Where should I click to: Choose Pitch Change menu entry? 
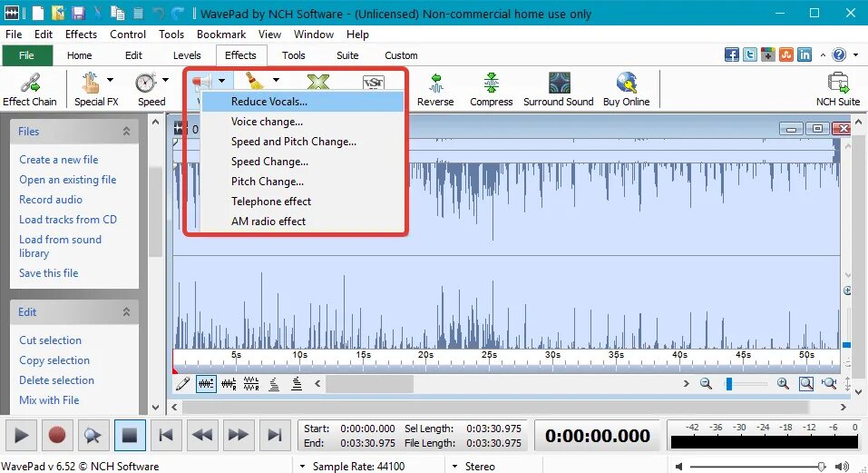[303, 181]
